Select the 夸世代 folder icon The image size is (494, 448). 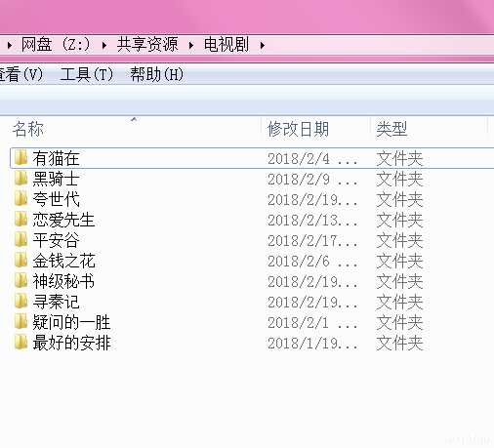pos(21,198)
